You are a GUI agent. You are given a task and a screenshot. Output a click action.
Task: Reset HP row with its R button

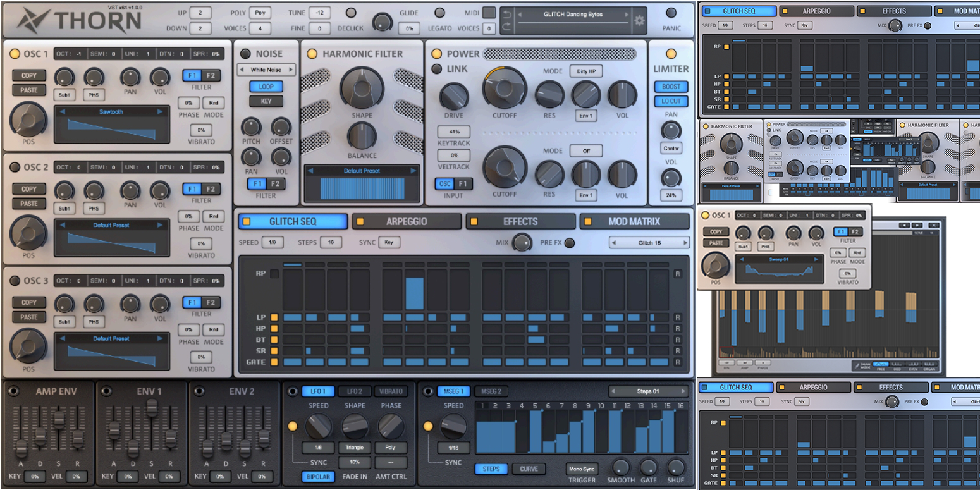coord(678,329)
